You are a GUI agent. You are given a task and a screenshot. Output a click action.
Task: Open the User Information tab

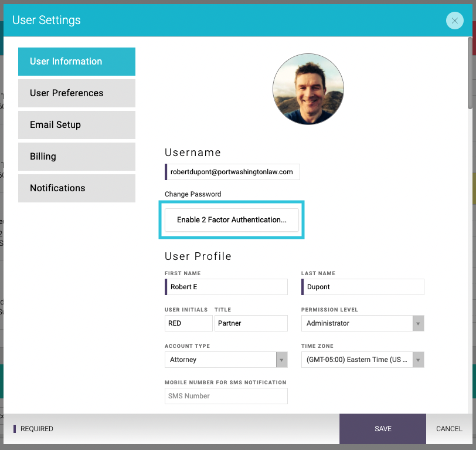76,62
